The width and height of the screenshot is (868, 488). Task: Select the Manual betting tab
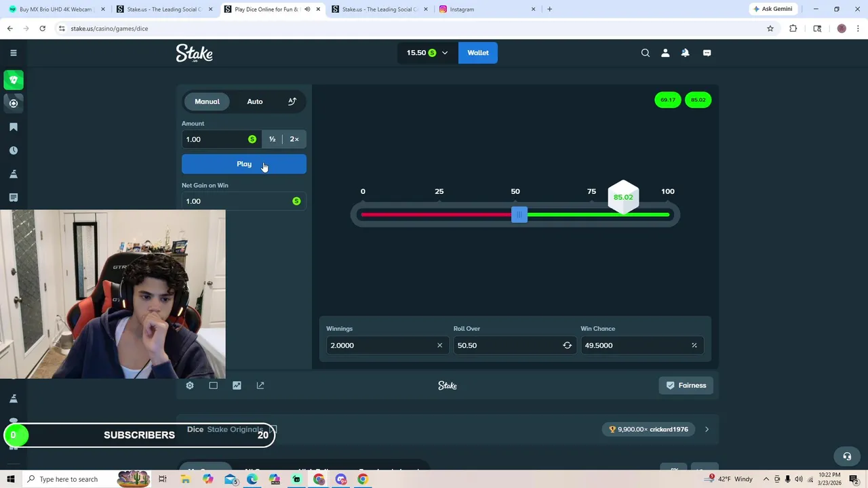pos(207,101)
